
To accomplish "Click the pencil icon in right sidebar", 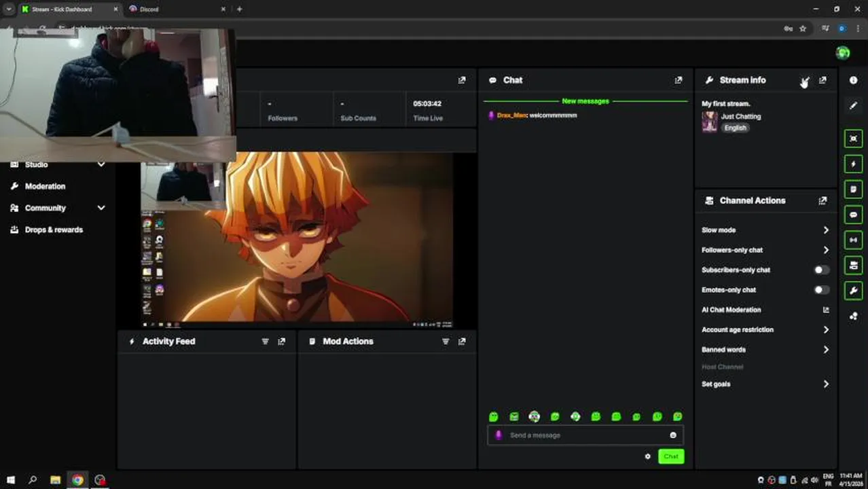I will click(853, 105).
